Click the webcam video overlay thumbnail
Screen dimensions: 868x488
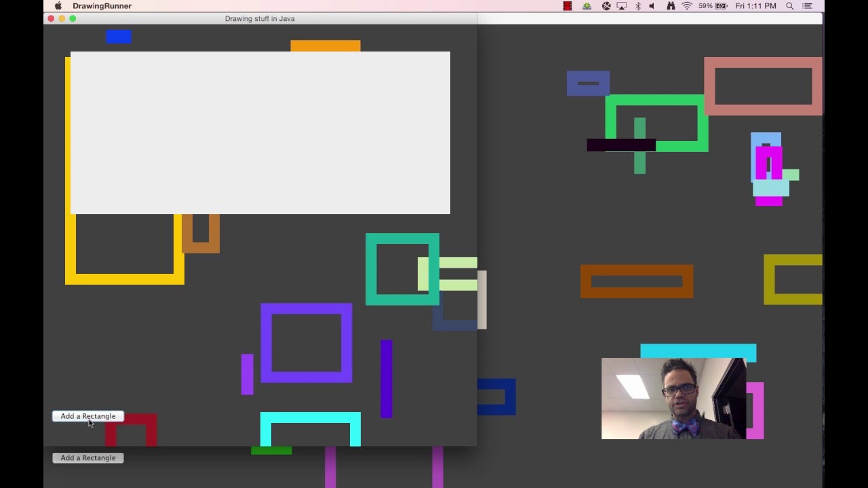pyautogui.click(x=673, y=399)
